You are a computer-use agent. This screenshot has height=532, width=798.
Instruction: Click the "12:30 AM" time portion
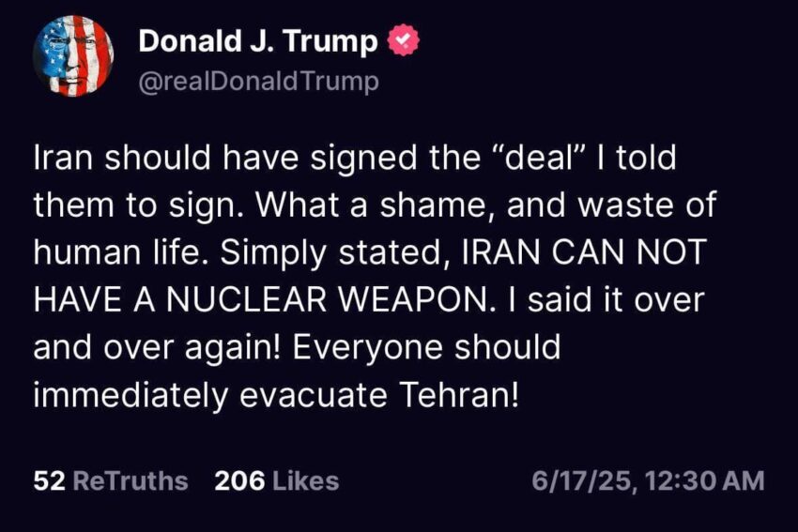click(x=704, y=480)
